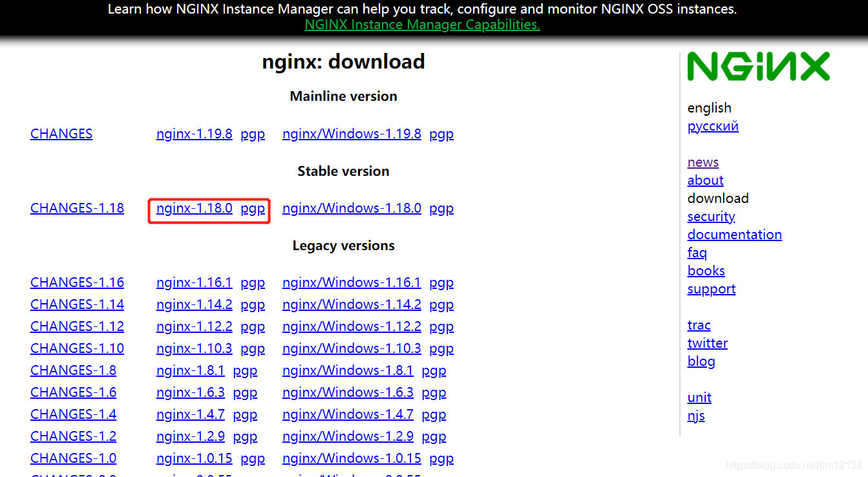Open the books page

[706, 271]
